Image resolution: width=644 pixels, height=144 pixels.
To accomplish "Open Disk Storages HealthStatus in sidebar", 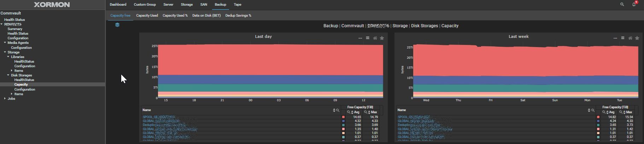I will tap(24, 80).
